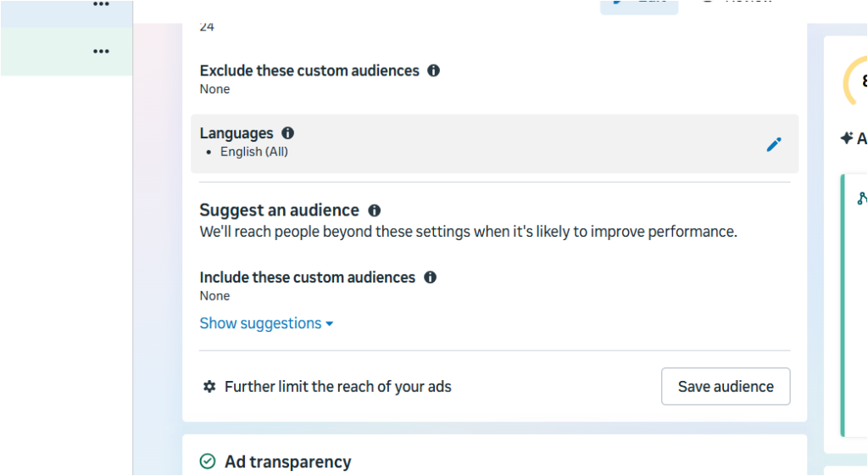Viewport: 868px width, 476px height.
Task: Click Save audience button
Action: (726, 386)
